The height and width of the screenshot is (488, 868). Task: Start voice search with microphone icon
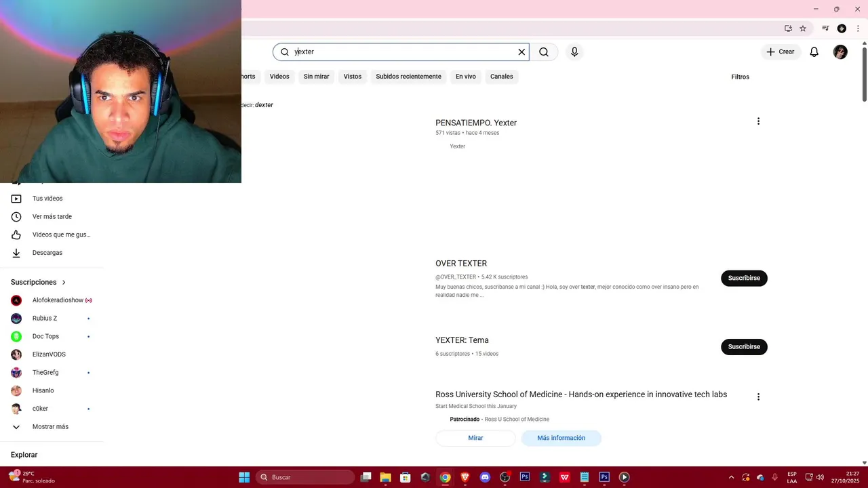[x=574, y=52]
